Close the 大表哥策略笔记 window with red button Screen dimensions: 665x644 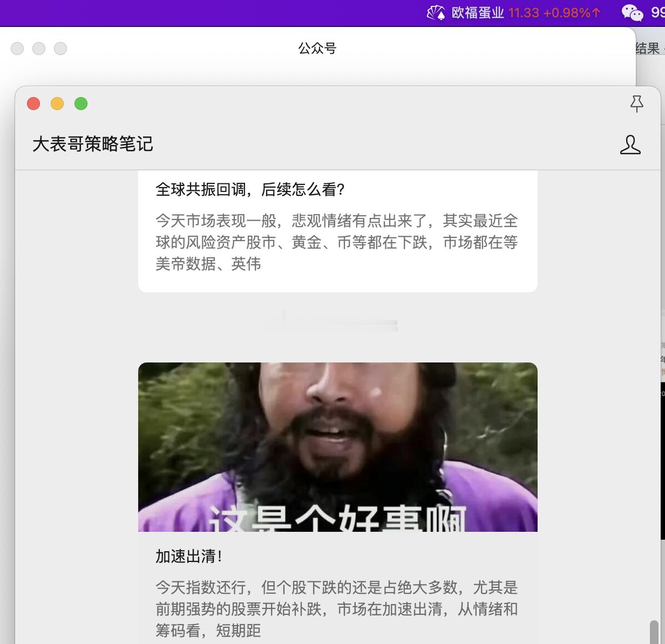pyautogui.click(x=33, y=104)
